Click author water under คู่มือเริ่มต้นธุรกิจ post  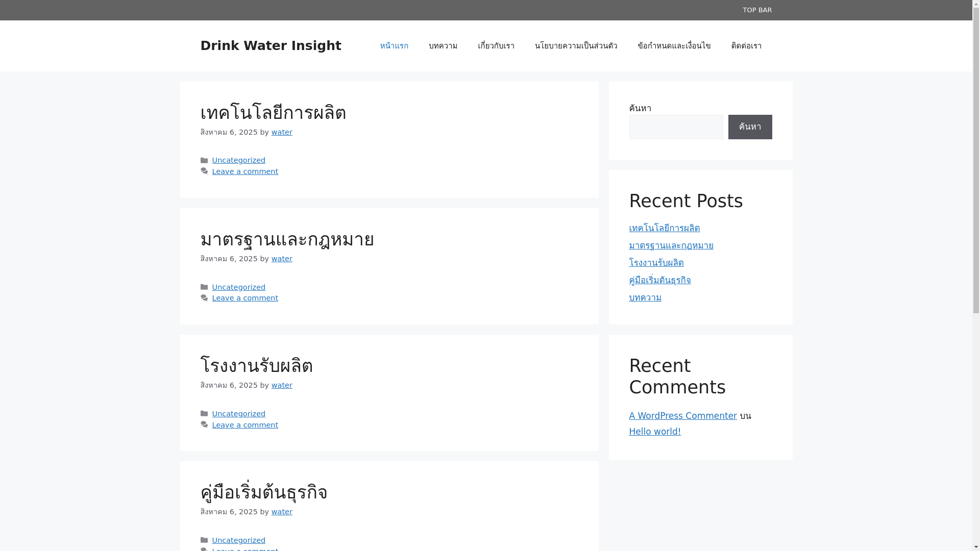click(x=282, y=512)
